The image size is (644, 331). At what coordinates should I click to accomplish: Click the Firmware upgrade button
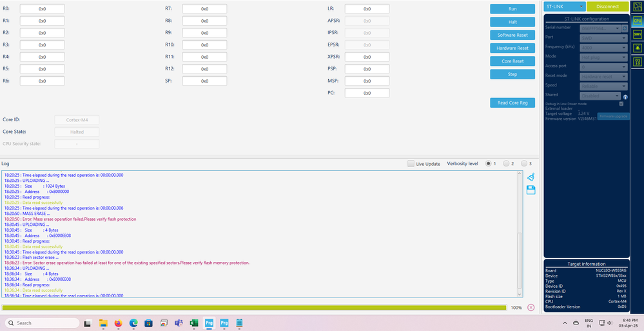click(x=613, y=116)
